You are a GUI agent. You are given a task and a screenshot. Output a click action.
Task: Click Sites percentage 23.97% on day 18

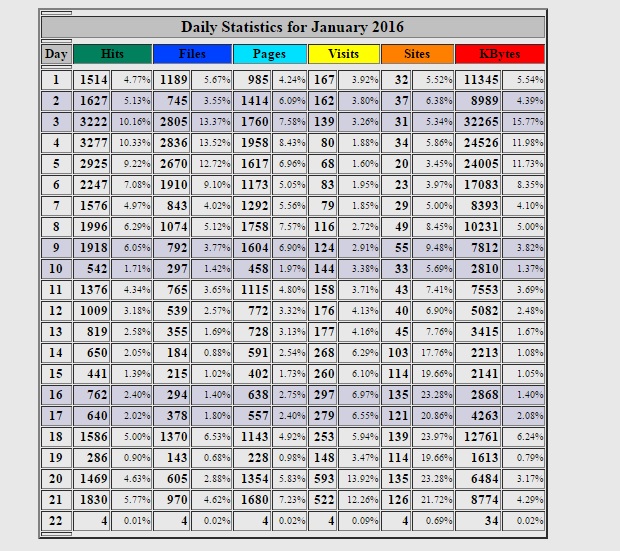433,436
